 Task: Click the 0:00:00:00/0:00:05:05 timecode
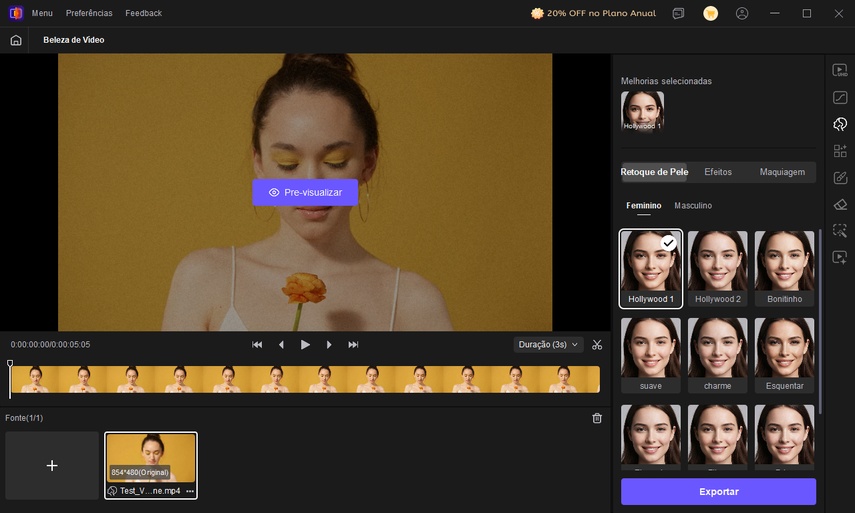click(x=50, y=345)
